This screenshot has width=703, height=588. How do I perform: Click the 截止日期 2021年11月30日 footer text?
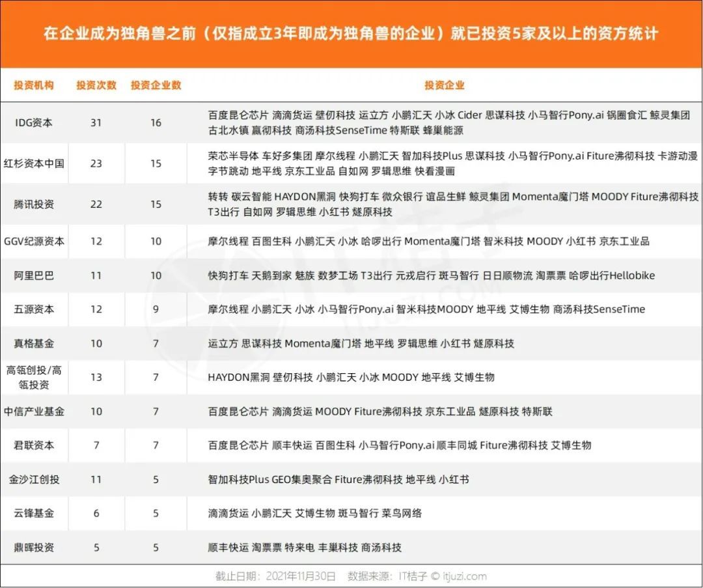(275, 576)
